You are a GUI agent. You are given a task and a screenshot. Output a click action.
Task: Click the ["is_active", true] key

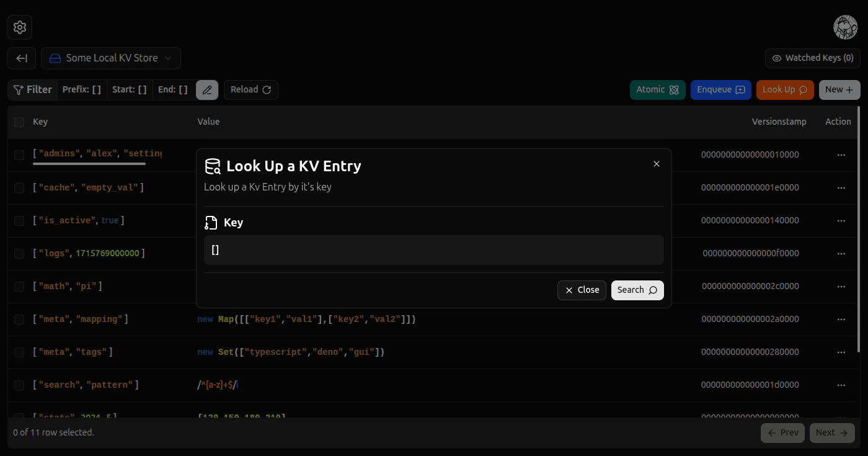[x=79, y=221]
